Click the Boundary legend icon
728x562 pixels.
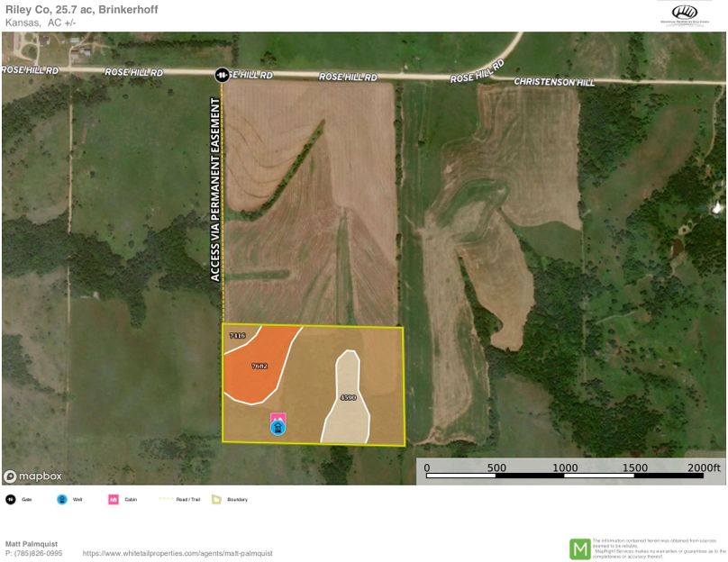[215, 497]
